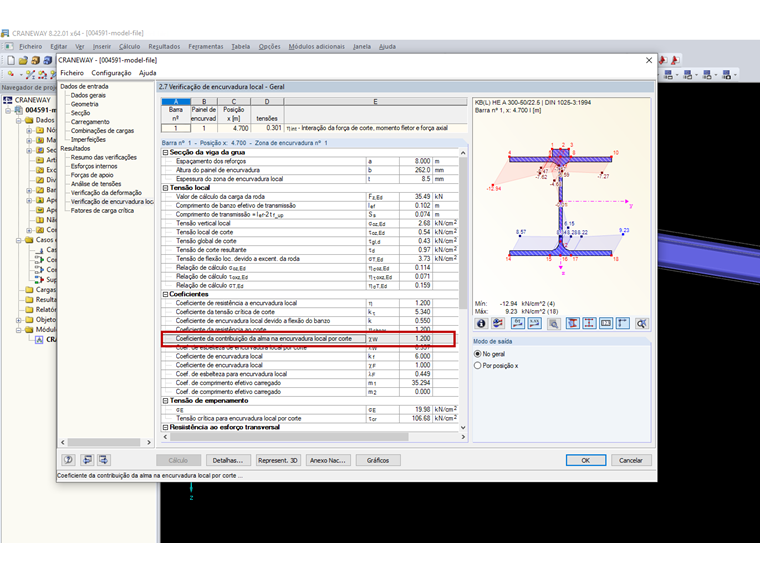Select 'Geometria' in dialog navigation tree
The height and width of the screenshot is (570, 760).
[x=84, y=104]
